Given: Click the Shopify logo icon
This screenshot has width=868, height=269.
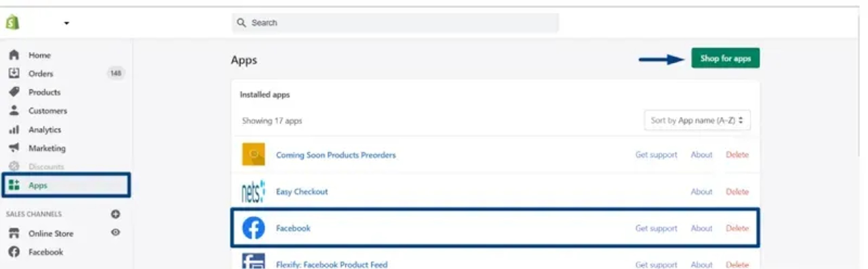Looking at the screenshot, I should coord(13,22).
